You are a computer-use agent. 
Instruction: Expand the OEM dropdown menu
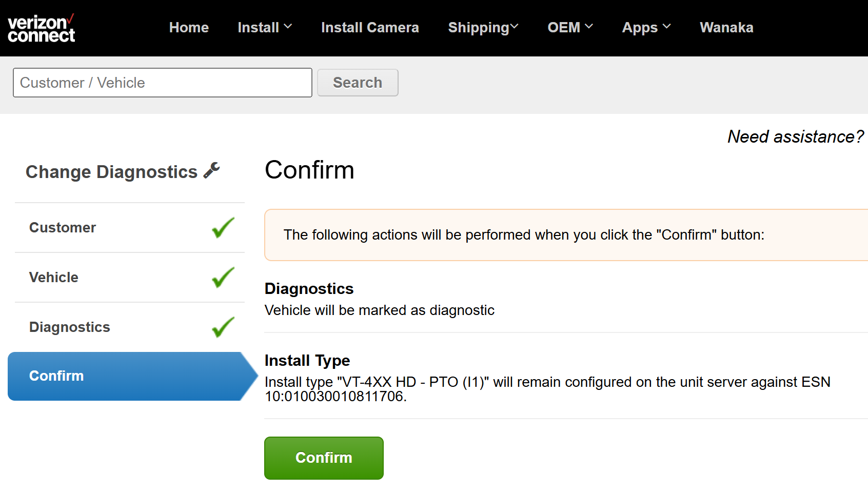(x=570, y=28)
